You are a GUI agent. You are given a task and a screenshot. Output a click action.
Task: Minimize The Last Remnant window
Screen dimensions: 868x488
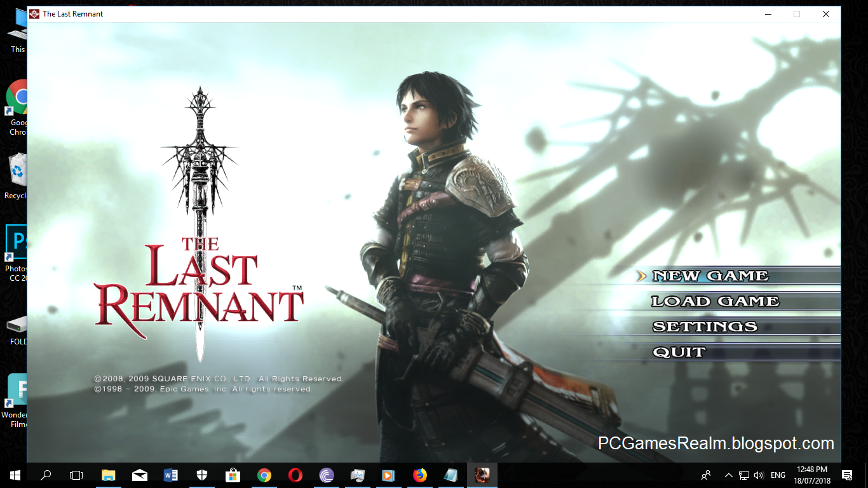768,14
